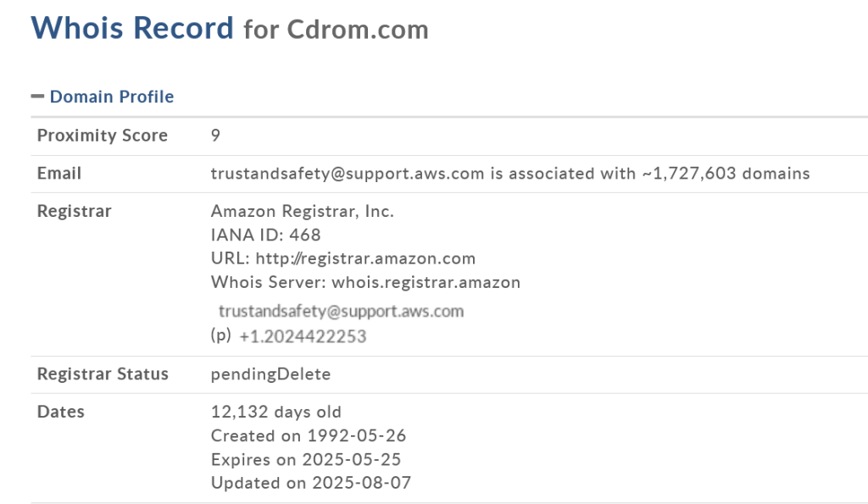
Task: Click registrar contact email below Whois Server
Action: tap(341, 311)
